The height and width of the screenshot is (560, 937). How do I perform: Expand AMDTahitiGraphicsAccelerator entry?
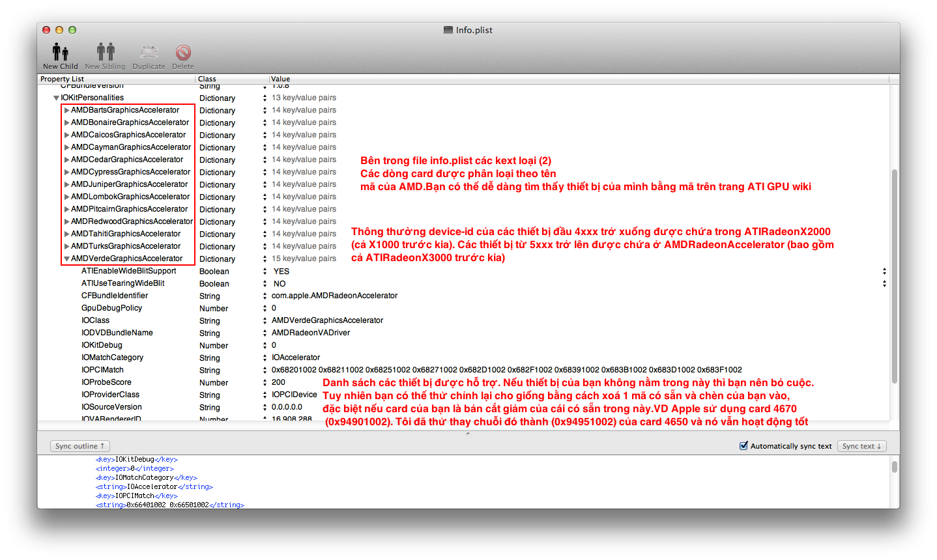coord(66,234)
